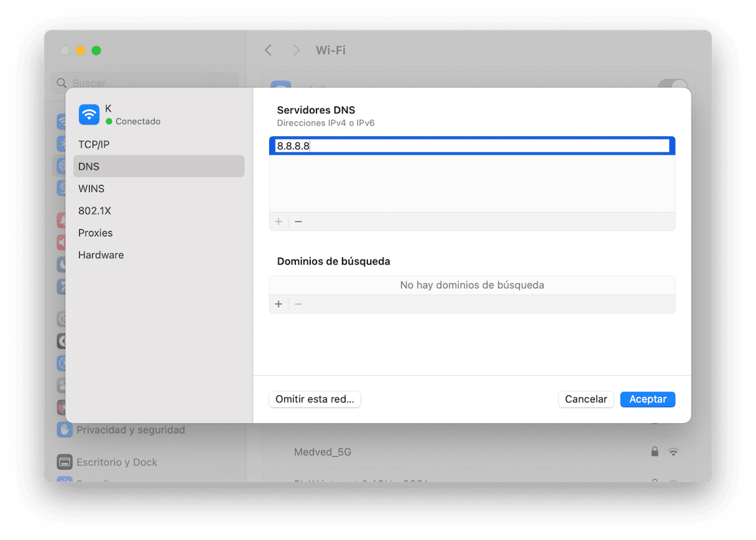The image size is (756, 540).
Task: Go back using the left chevron
Action: [x=268, y=50]
